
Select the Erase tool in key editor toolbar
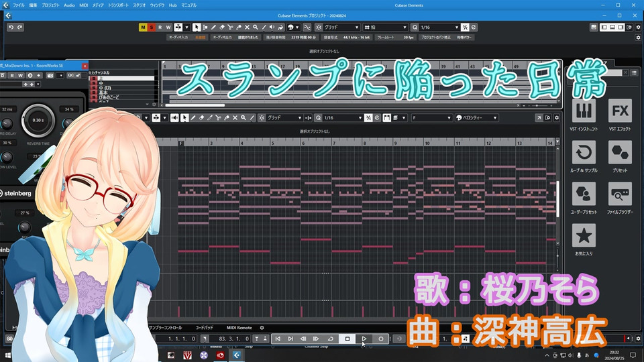[x=201, y=118]
